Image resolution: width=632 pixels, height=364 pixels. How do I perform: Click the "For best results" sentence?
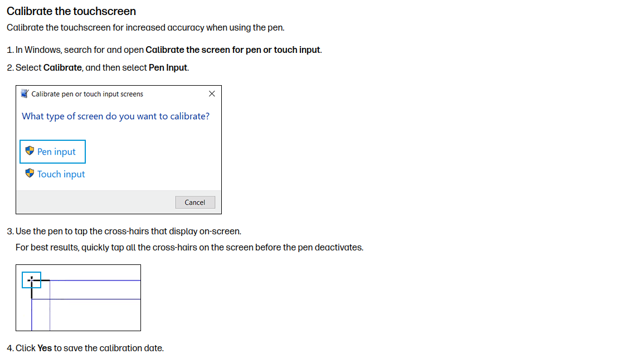(x=189, y=248)
